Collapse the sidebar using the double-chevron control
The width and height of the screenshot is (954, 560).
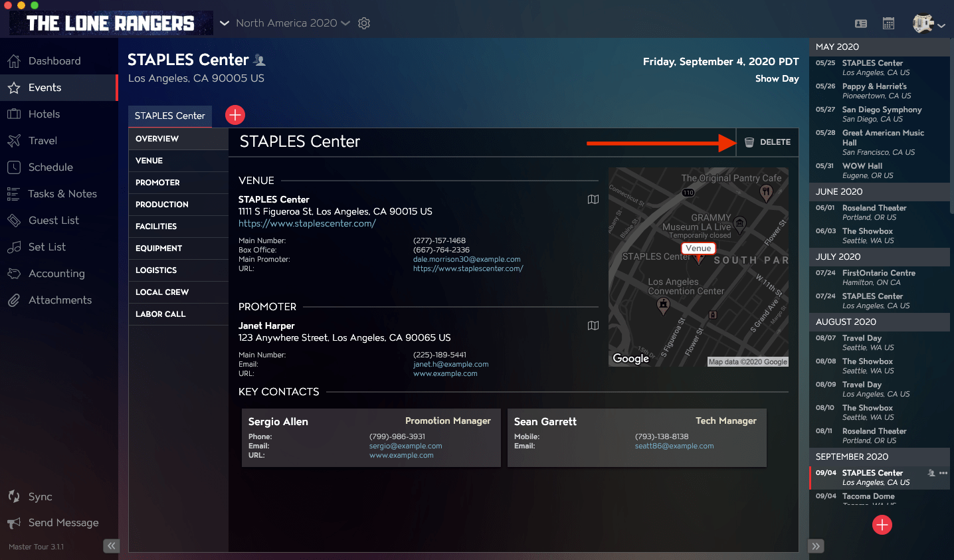click(x=112, y=545)
